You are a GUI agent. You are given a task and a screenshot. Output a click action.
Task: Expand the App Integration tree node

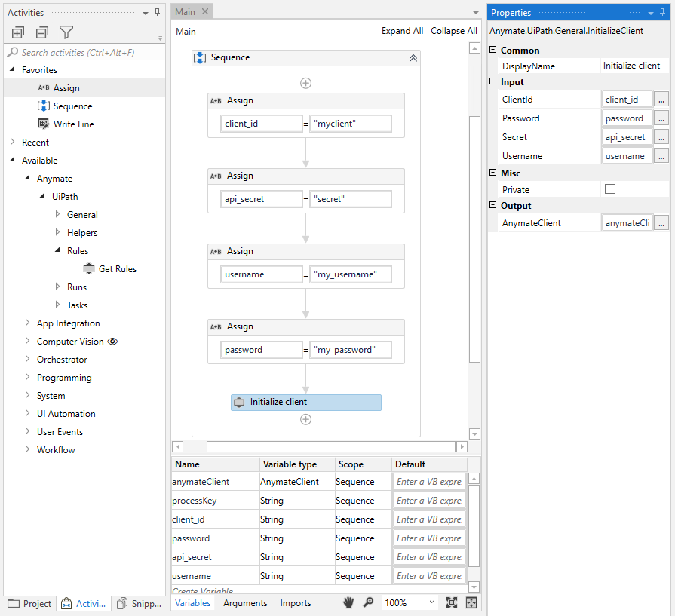(28, 323)
